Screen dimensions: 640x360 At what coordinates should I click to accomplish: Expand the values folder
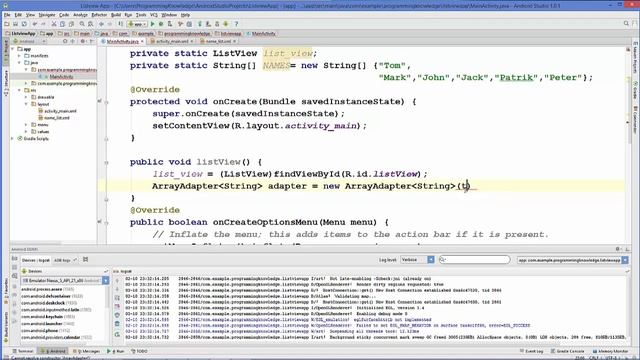[x=27, y=132]
